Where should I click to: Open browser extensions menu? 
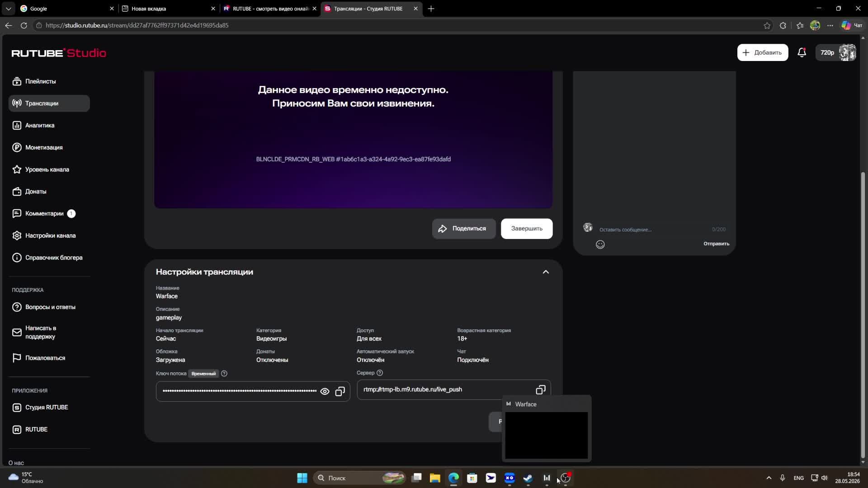tap(783, 25)
